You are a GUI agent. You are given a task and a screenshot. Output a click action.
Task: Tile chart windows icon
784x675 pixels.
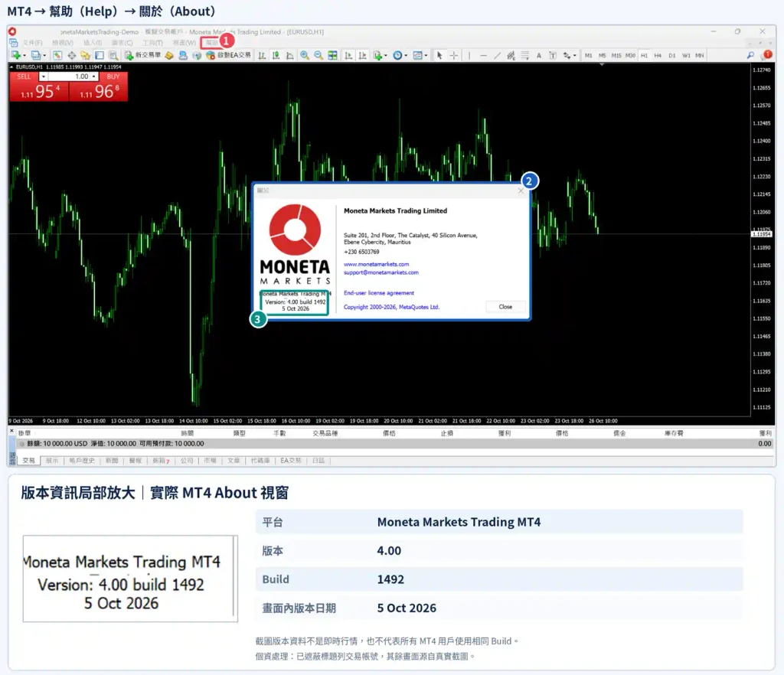pos(332,55)
